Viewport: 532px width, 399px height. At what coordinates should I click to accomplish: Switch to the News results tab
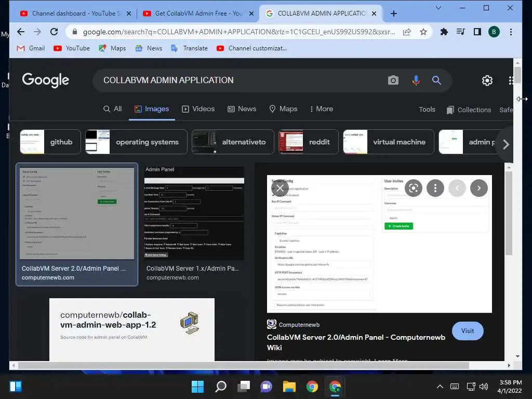pyautogui.click(x=242, y=109)
